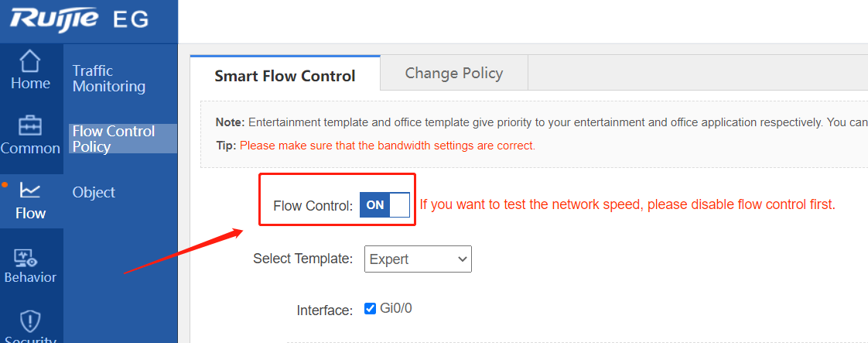Click the Security shield icon
Screen dimensions: 868x343
(30, 321)
